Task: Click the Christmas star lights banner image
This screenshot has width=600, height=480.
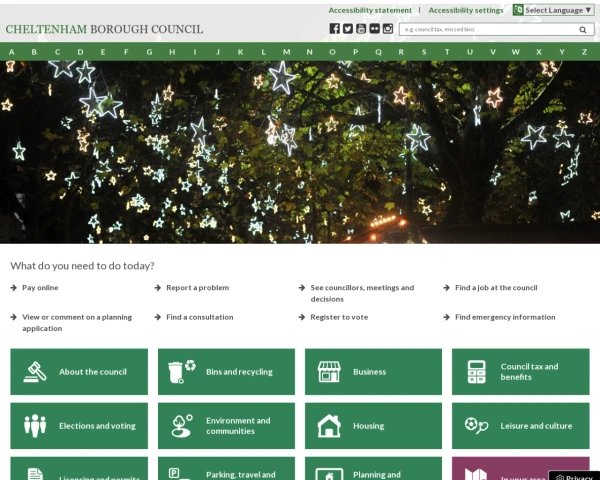Action: click(300, 152)
